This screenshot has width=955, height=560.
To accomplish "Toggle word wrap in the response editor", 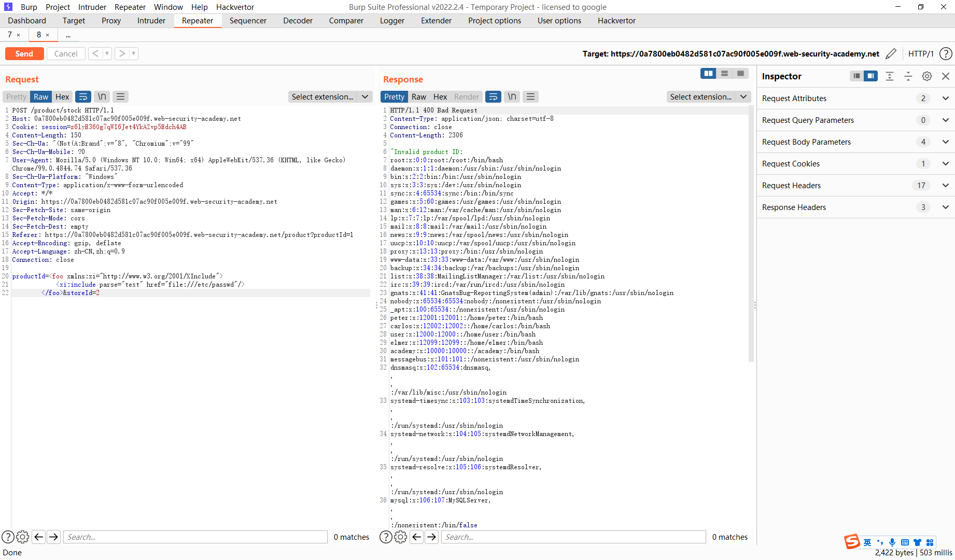I will pos(493,96).
